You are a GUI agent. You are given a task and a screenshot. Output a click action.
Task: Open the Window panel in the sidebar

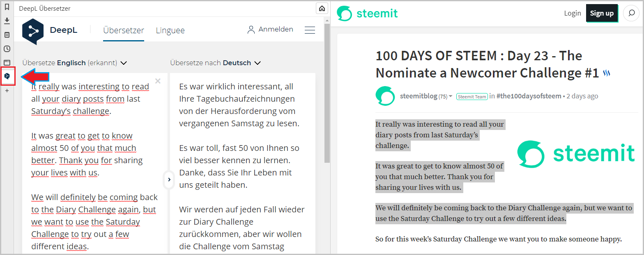coord(7,63)
